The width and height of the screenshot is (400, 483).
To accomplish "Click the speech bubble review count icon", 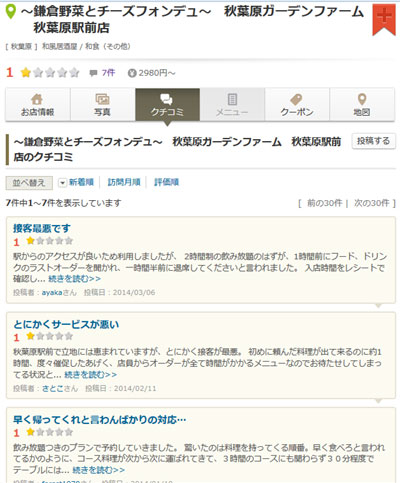I will click(x=93, y=73).
